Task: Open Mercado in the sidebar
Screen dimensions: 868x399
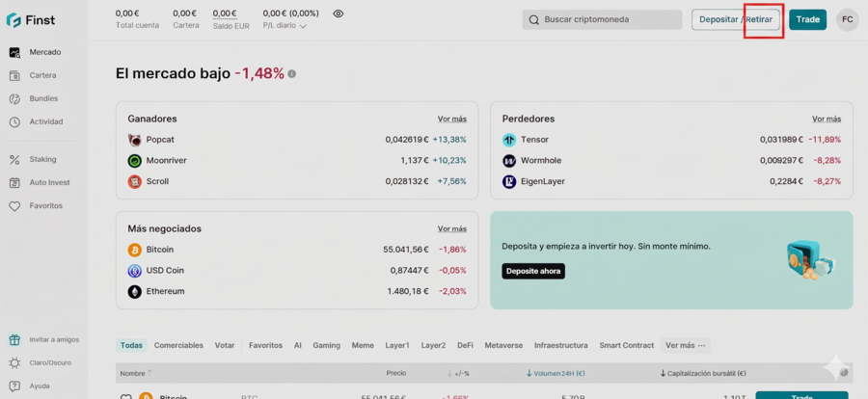Action: 44,53
